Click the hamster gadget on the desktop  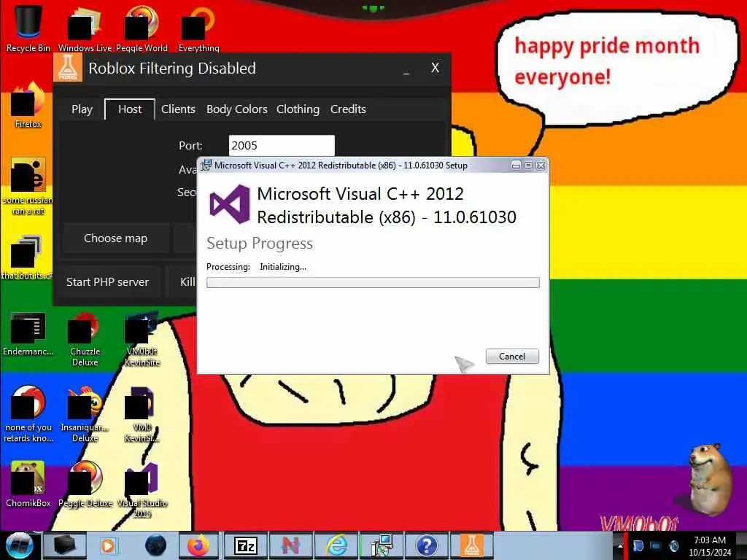click(x=710, y=478)
